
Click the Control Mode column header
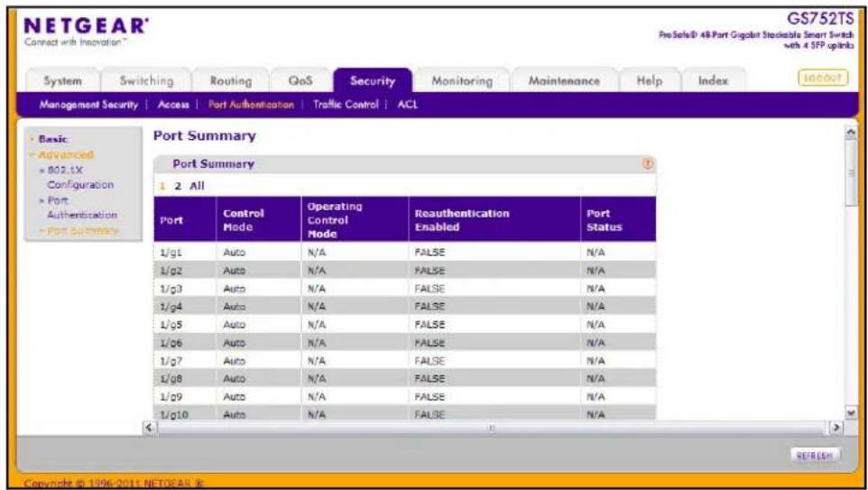(259, 220)
